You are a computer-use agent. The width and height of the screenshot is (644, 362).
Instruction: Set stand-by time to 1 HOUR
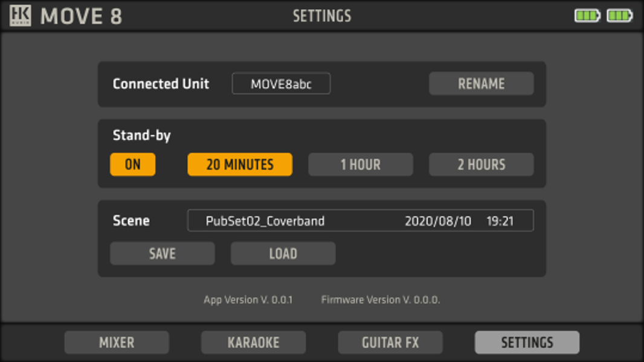click(x=361, y=165)
